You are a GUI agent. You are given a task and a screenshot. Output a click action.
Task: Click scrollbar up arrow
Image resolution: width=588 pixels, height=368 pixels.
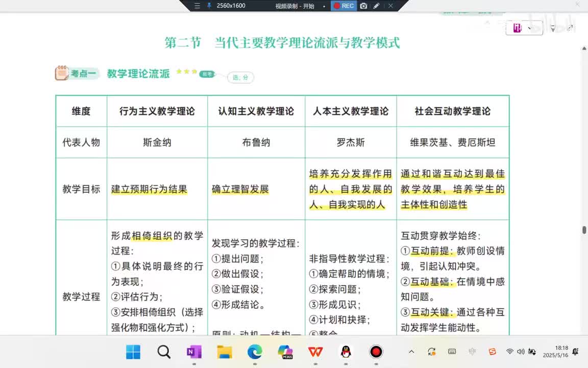tap(584, 49)
